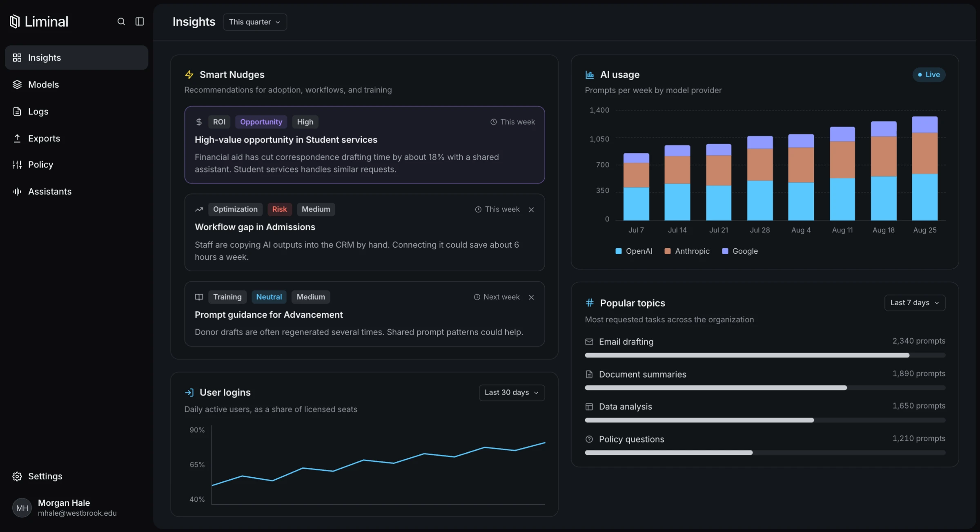The height and width of the screenshot is (532, 980).
Task: Click the Neutral tag
Action: pyautogui.click(x=269, y=297)
